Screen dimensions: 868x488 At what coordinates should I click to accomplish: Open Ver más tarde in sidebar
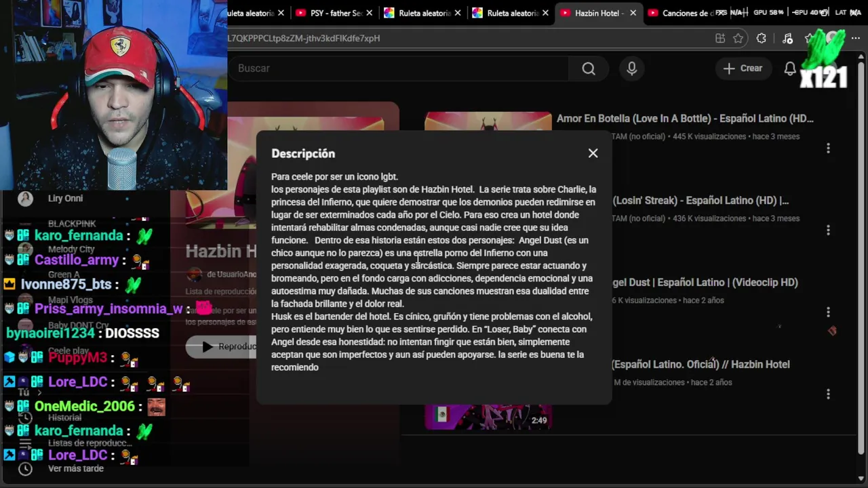click(x=75, y=468)
